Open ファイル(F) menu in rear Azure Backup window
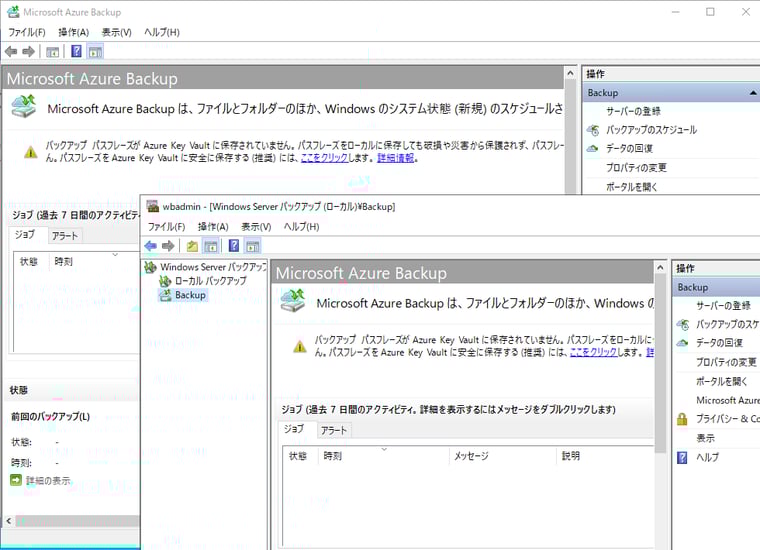This screenshot has width=760, height=550. pos(27,32)
